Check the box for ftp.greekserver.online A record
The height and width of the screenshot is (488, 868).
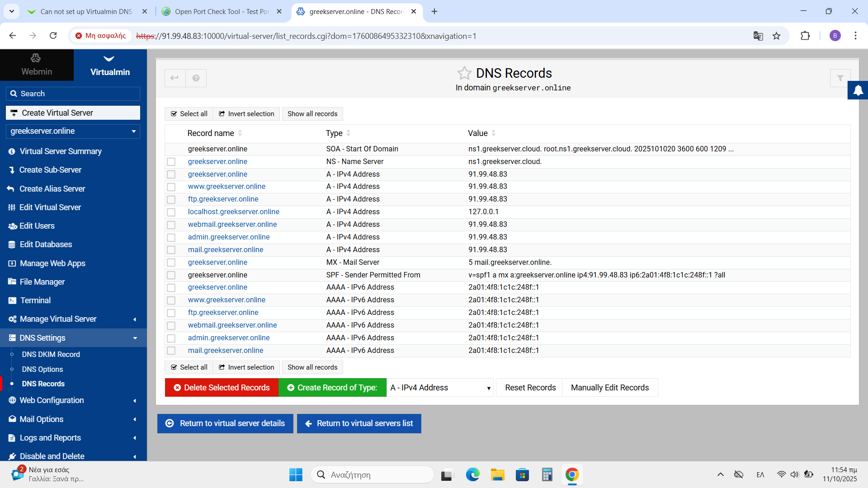pos(171,199)
